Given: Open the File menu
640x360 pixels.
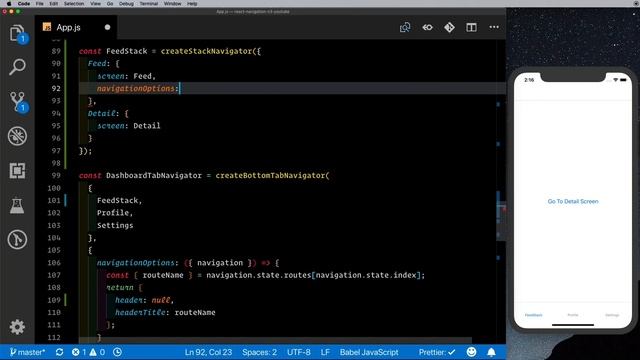Looking at the screenshot, I should click(40, 3).
